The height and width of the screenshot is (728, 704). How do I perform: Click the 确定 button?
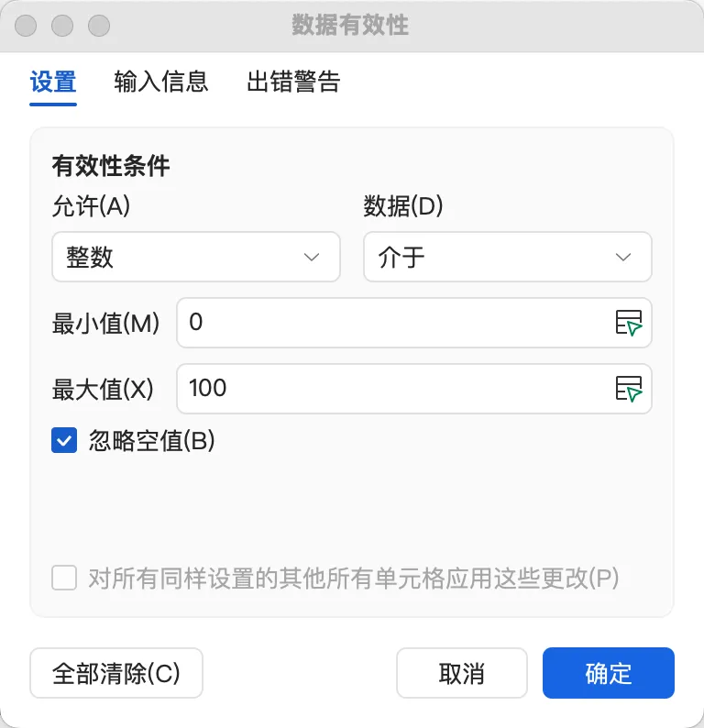click(x=609, y=673)
